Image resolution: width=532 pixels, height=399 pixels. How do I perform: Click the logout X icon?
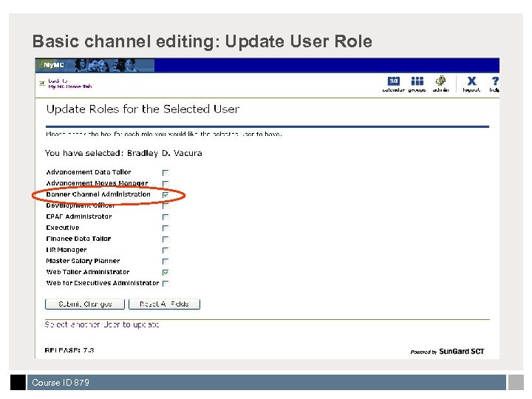coord(471,81)
